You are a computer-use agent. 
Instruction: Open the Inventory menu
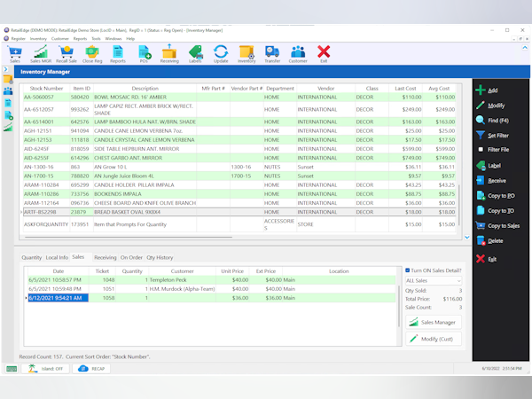[38, 39]
